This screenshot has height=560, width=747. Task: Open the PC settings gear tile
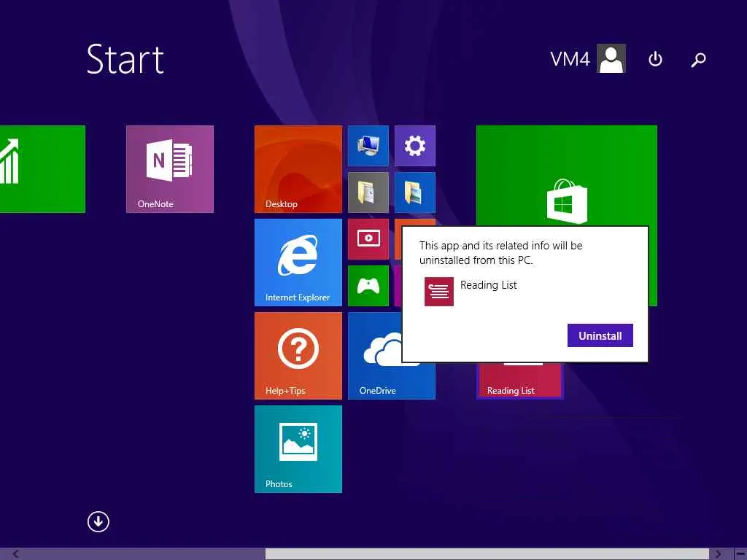click(415, 146)
